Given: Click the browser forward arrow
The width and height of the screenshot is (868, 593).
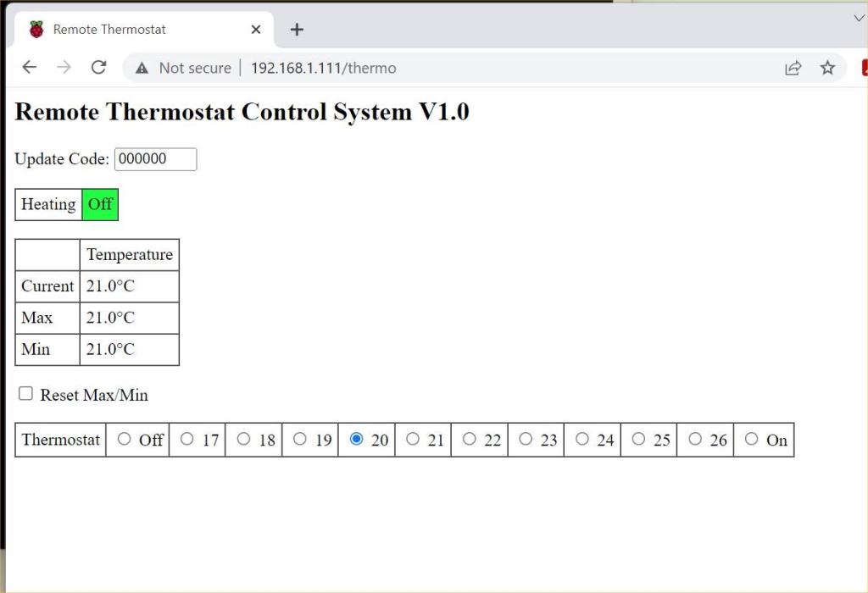Looking at the screenshot, I should point(64,68).
